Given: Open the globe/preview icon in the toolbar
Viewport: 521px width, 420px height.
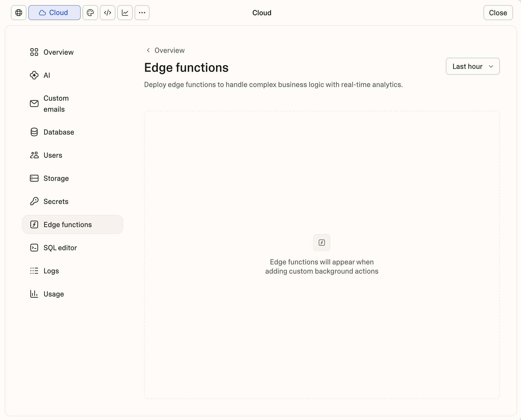Looking at the screenshot, I should coord(18,13).
